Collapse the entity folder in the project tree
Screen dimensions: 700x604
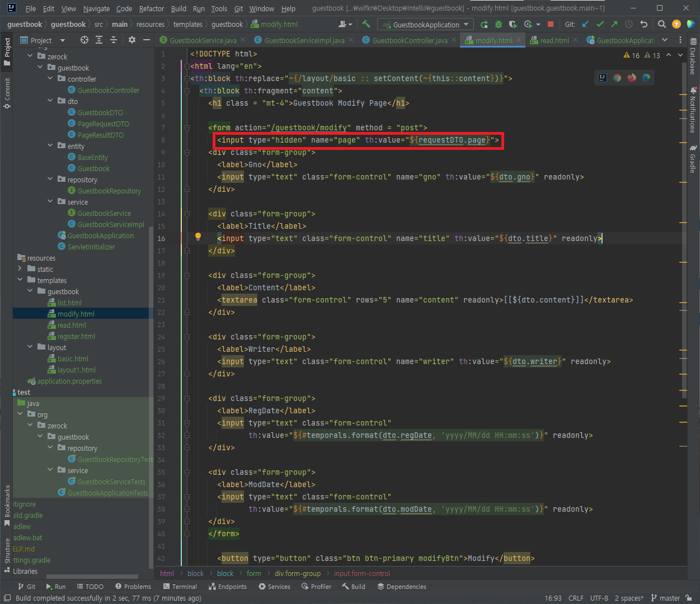coord(50,146)
